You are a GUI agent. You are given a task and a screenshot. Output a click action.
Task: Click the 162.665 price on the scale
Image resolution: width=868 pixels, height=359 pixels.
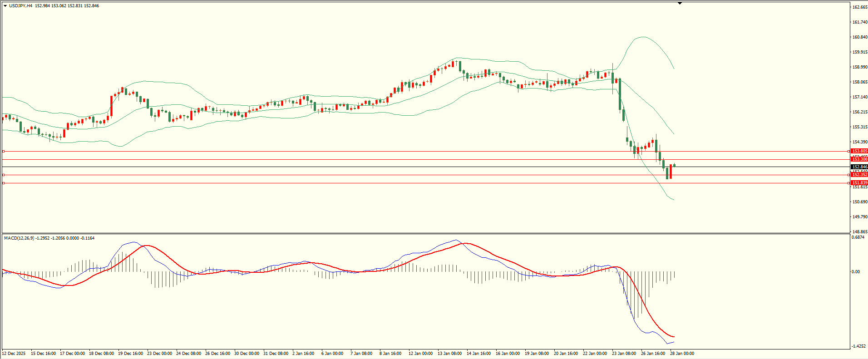coord(860,7)
